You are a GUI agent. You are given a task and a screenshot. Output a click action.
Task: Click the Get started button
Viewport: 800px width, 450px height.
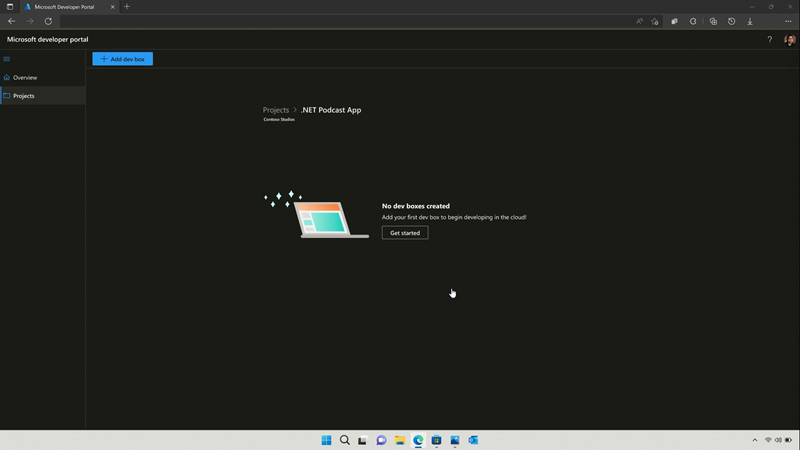[405, 233]
